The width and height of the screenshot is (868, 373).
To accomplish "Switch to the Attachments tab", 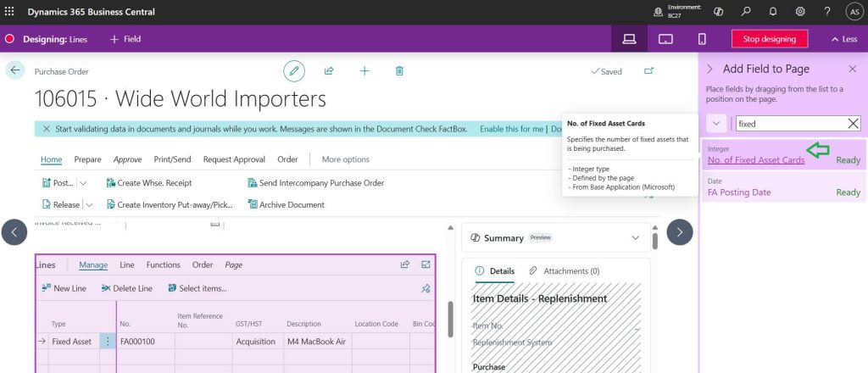I will point(564,271).
